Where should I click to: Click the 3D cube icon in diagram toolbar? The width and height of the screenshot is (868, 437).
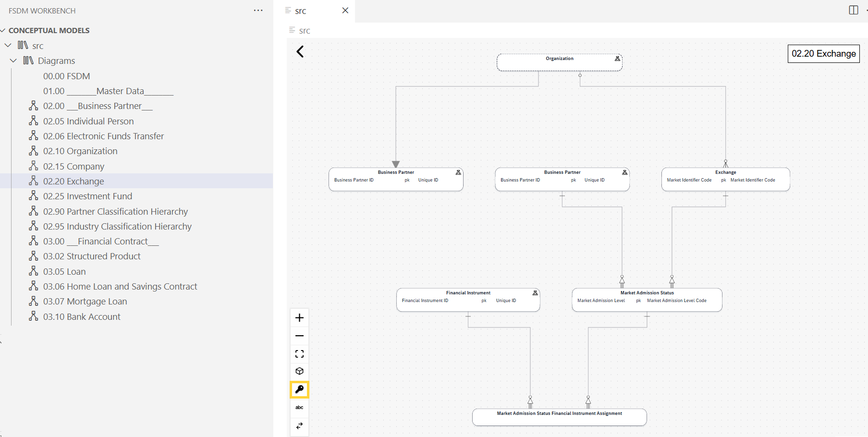click(x=299, y=371)
